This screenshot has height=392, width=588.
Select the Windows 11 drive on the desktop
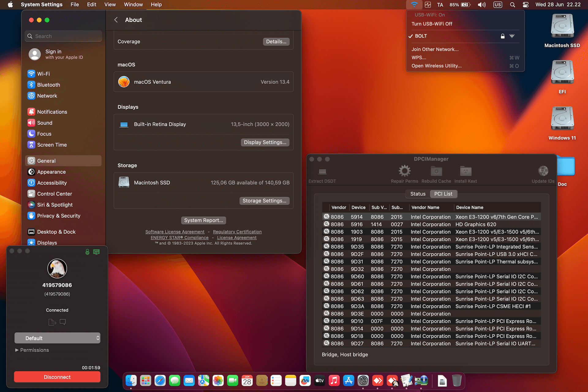click(562, 123)
